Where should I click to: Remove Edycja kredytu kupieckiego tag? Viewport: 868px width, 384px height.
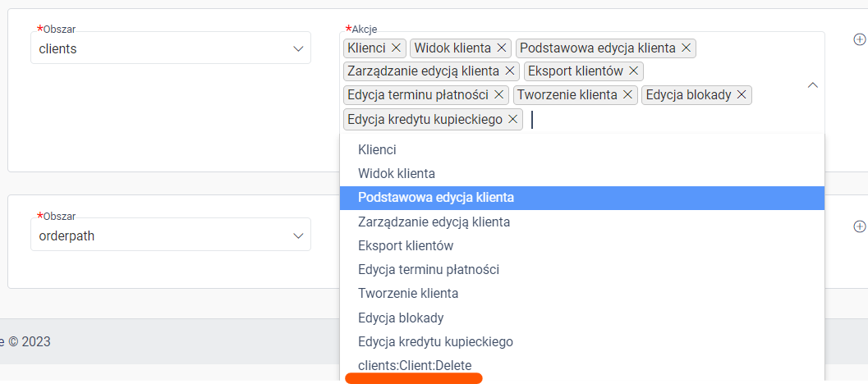512,120
